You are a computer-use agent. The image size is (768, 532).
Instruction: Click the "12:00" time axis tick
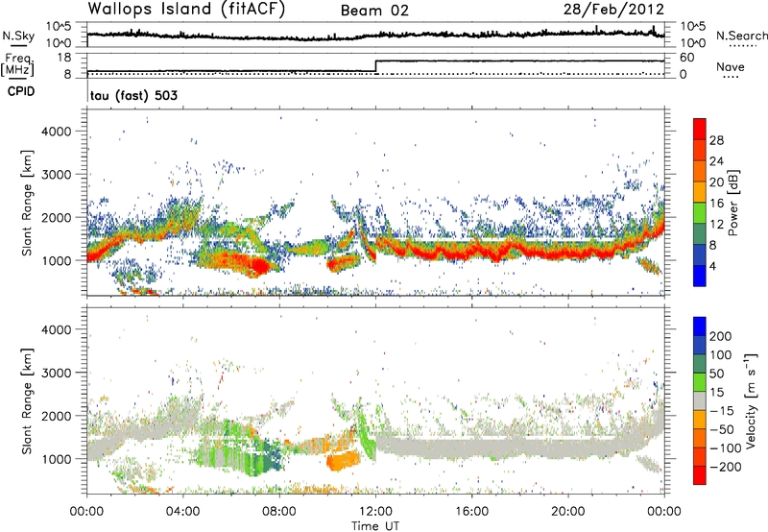(x=375, y=512)
